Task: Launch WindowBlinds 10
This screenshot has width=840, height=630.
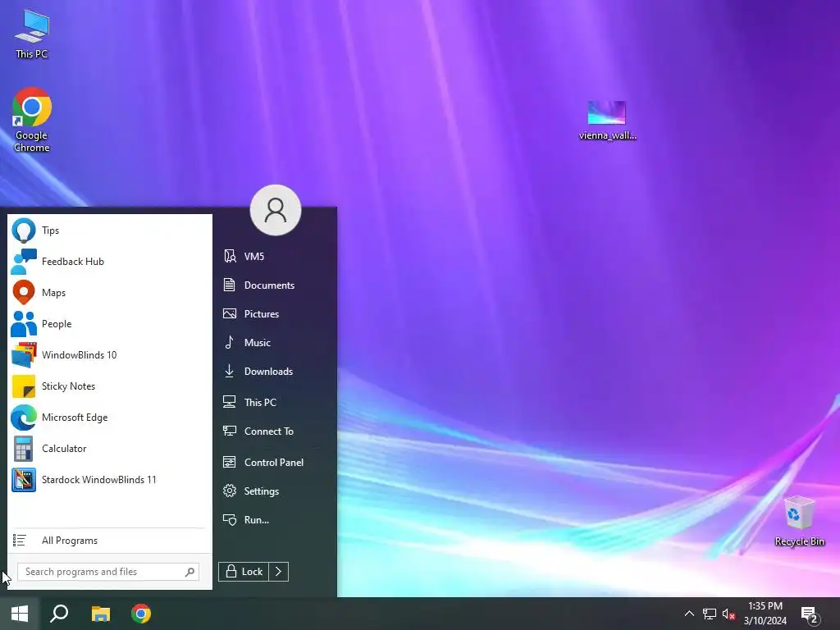Action: click(110, 354)
